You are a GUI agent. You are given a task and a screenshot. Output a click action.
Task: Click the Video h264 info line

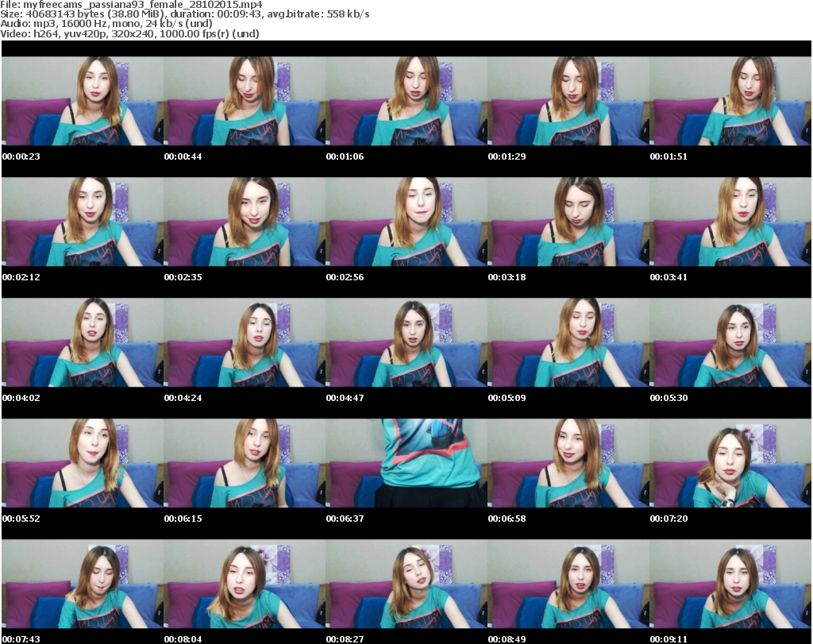pos(129,33)
